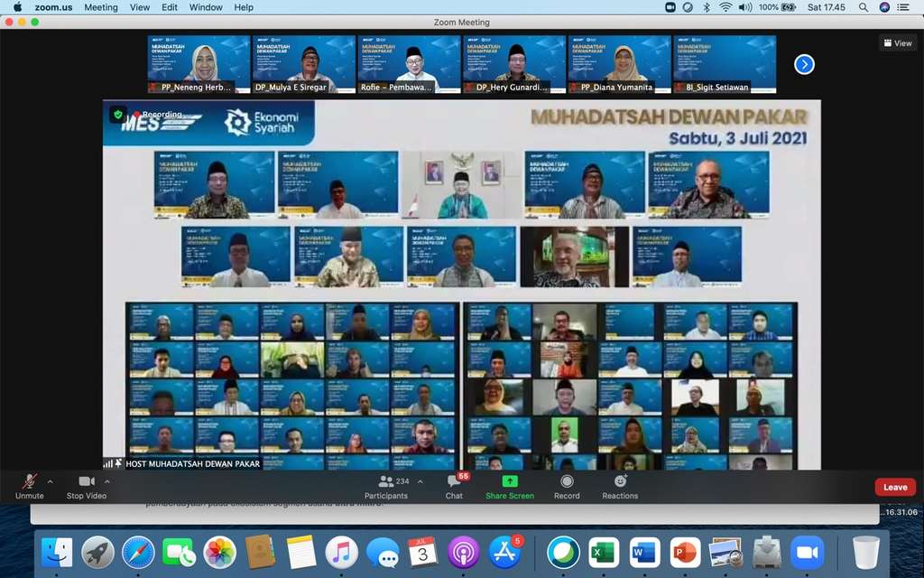Viewport: 924px width, 578px height.
Task: Click the circular swirl app in Dock
Action: pyautogui.click(x=563, y=554)
